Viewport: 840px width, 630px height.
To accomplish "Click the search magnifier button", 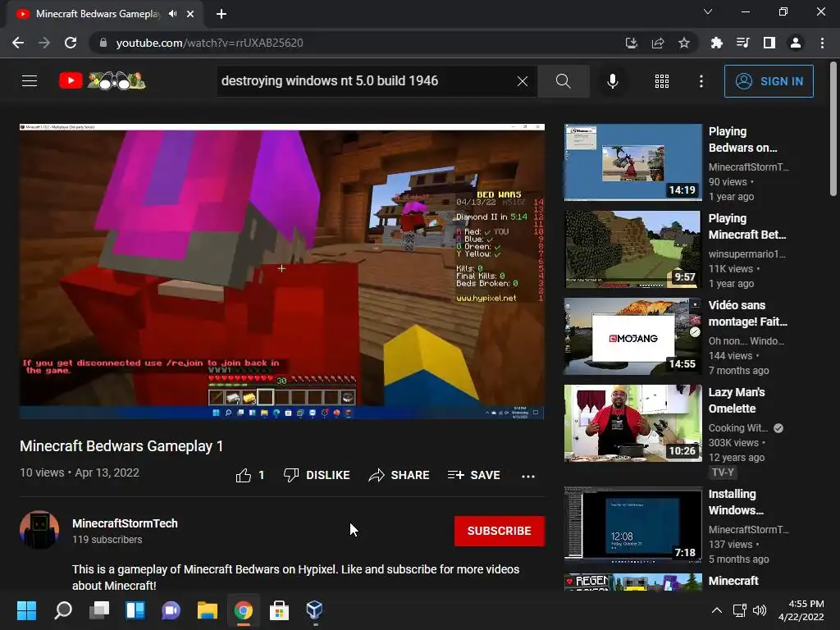I will 563,81.
